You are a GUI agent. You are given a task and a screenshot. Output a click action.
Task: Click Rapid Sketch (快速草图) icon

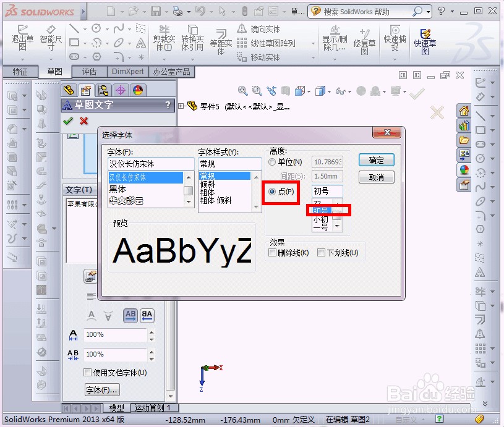(425, 41)
